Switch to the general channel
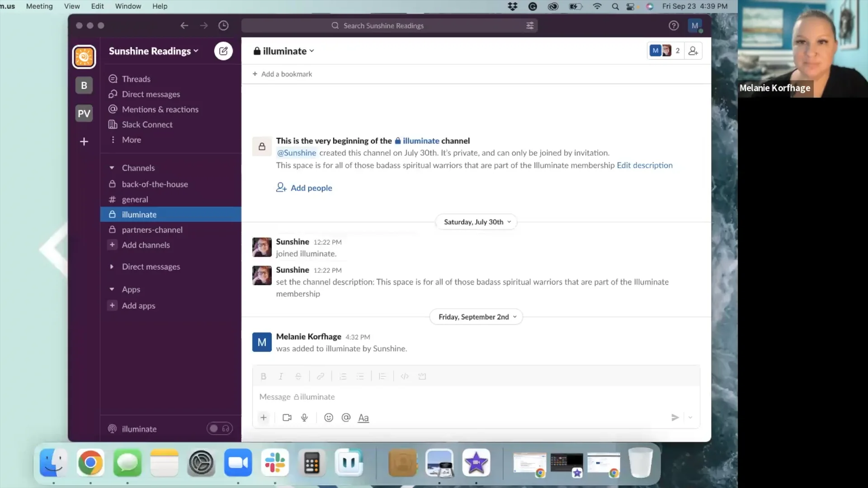The image size is (868, 488). tap(134, 199)
